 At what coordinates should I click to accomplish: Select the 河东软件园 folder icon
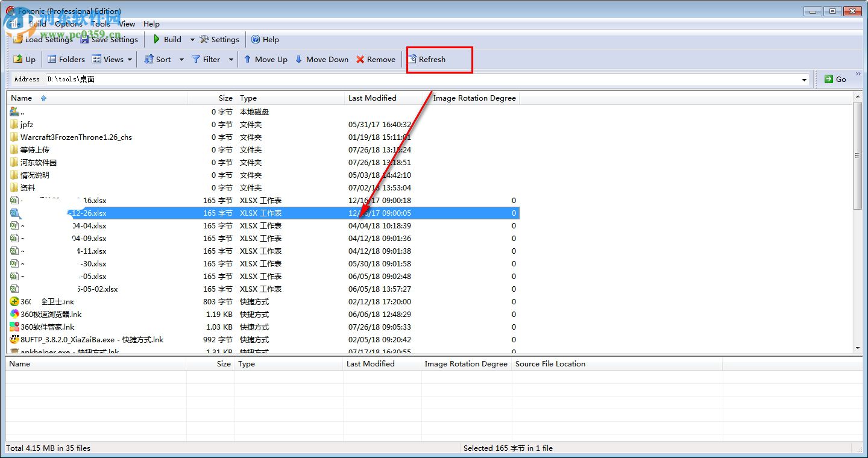click(14, 163)
